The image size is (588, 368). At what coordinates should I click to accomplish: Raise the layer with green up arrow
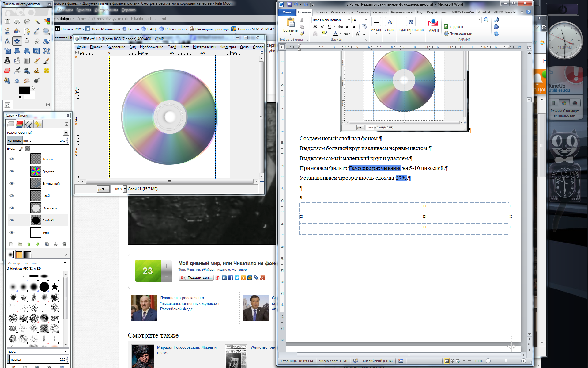coord(29,244)
